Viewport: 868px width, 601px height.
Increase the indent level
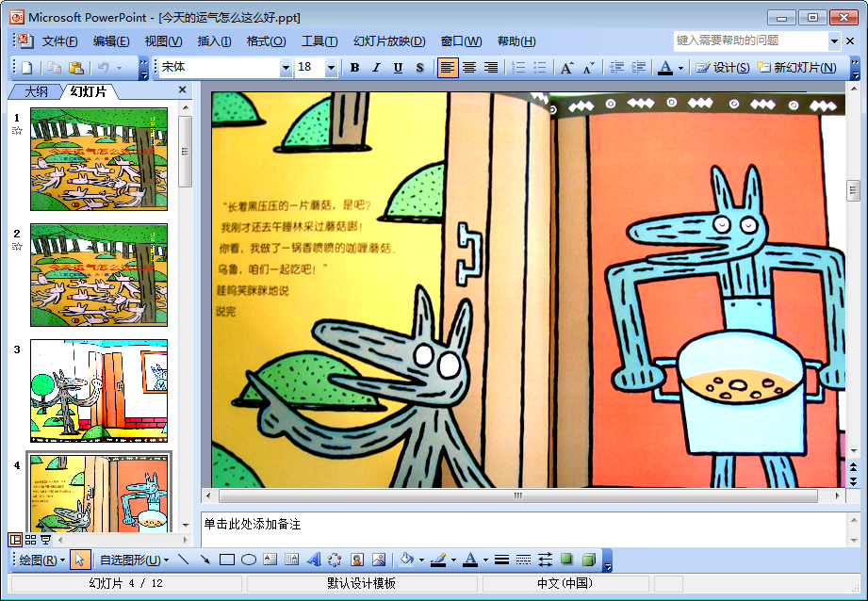click(x=638, y=68)
